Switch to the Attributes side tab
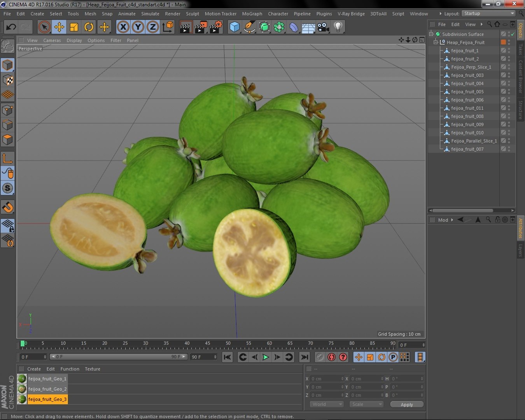 coord(521,228)
